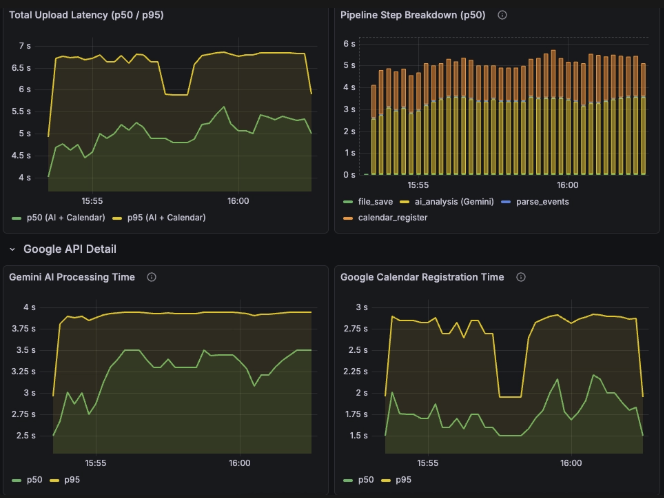This screenshot has height=498, width=664.
Task: Click p50 color swatch in Gemini AI legend
Action: (x=15, y=480)
